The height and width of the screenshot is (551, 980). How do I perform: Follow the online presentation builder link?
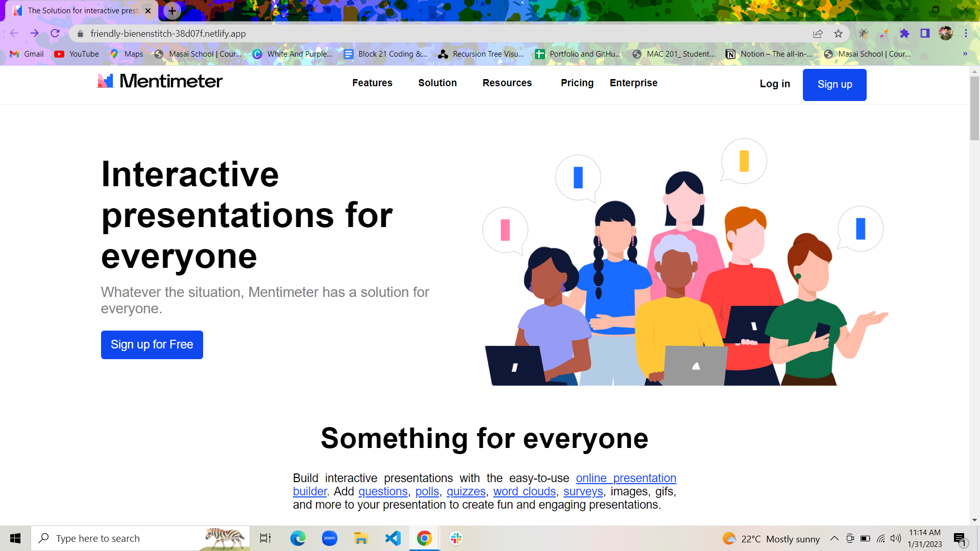coord(626,478)
